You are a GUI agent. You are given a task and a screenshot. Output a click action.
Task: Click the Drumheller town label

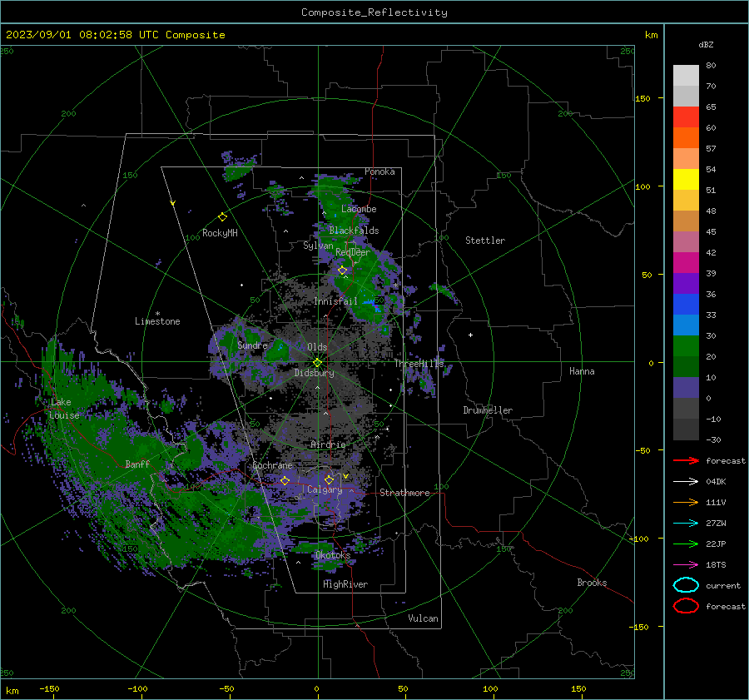click(x=487, y=410)
